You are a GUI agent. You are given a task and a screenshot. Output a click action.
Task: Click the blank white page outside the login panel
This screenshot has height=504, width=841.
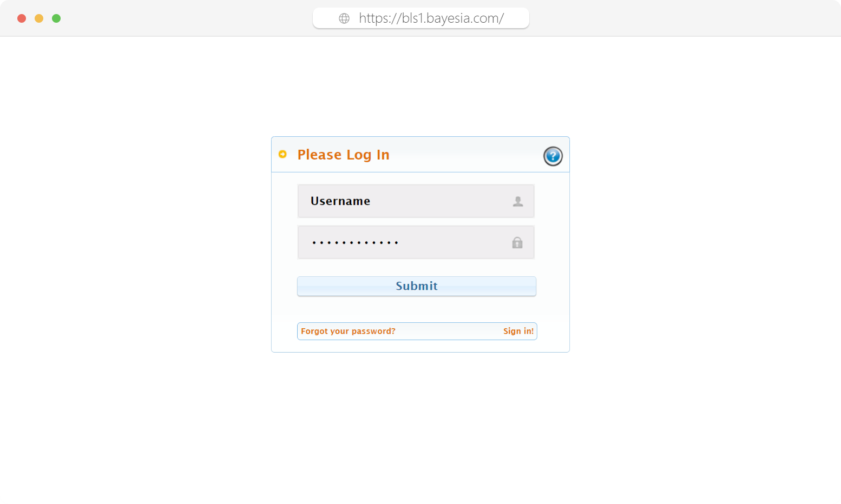(x=135, y=270)
